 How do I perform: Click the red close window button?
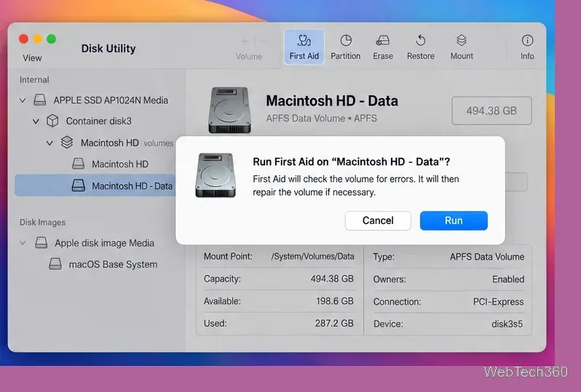point(24,39)
